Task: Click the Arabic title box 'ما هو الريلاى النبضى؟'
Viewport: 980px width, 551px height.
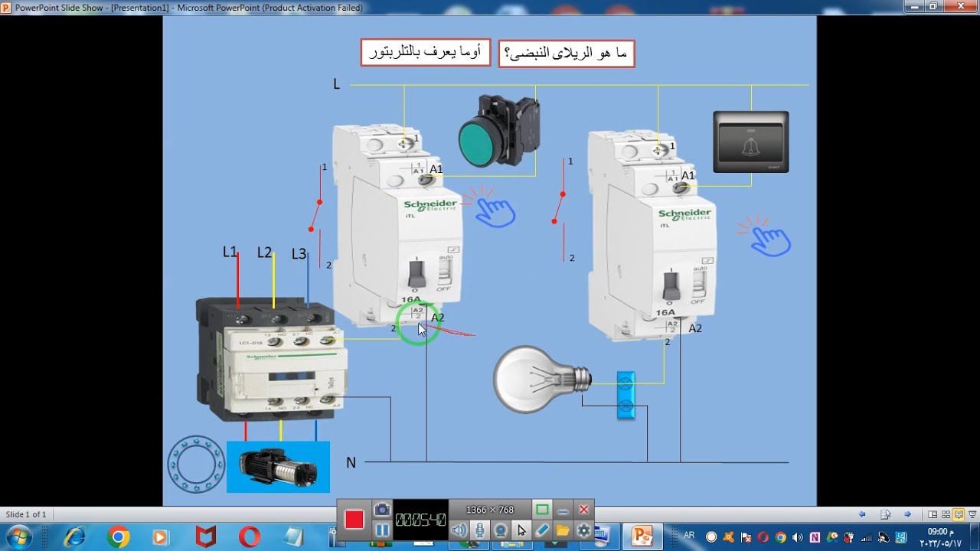Action: tap(567, 54)
